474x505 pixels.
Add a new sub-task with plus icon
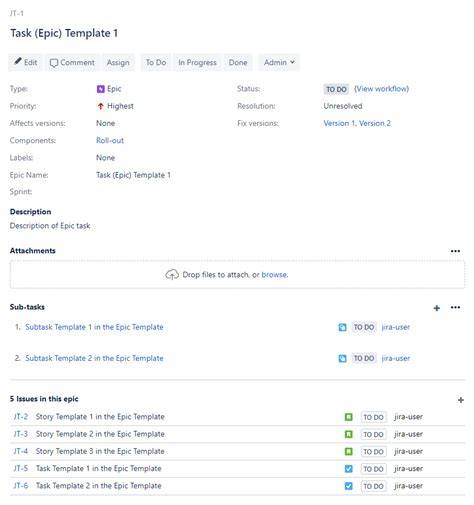click(436, 308)
